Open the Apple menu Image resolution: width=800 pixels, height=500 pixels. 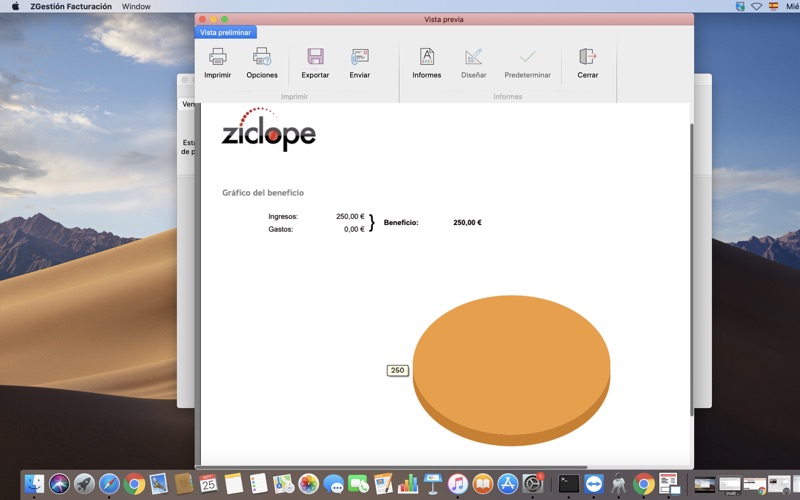(15, 6)
